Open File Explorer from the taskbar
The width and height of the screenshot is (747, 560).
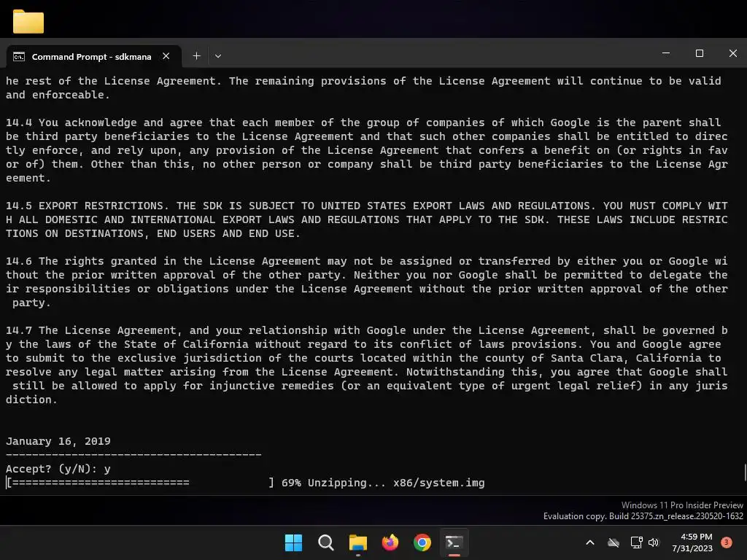(357, 542)
